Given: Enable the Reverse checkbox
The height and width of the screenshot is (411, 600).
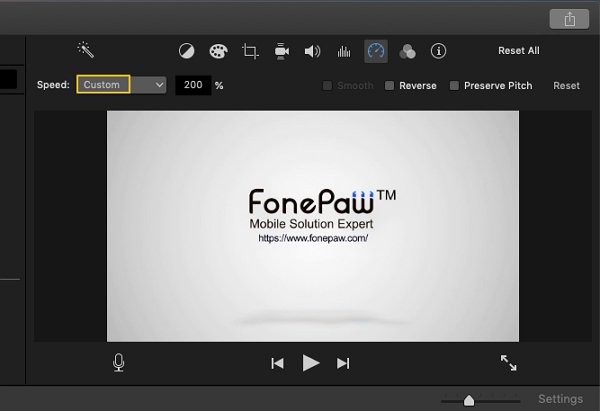Looking at the screenshot, I should click(x=389, y=85).
